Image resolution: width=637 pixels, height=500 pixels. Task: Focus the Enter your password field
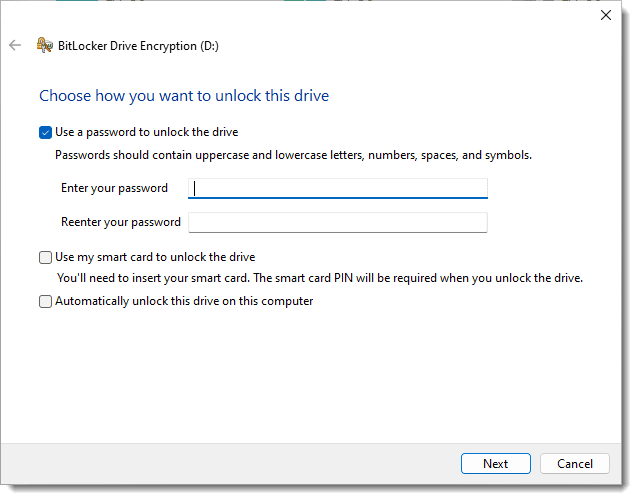[338, 188]
